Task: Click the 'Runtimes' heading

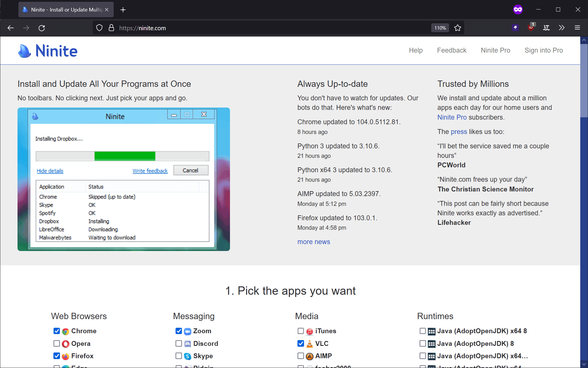Action: [435, 316]
